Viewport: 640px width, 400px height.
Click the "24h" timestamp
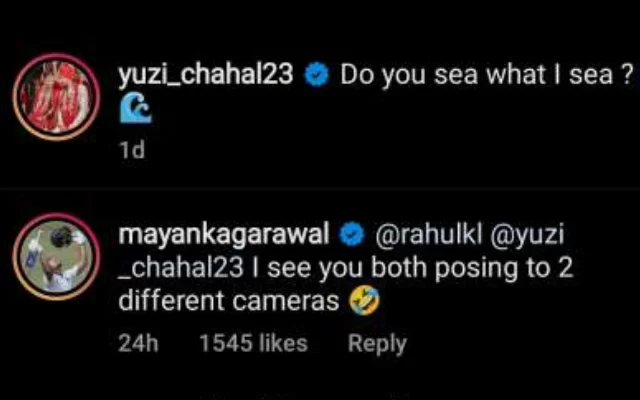(x=138, y=343)
